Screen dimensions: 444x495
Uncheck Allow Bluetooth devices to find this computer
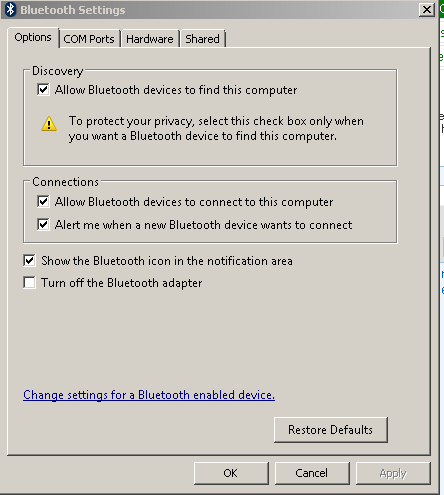[x=43, y=90]
